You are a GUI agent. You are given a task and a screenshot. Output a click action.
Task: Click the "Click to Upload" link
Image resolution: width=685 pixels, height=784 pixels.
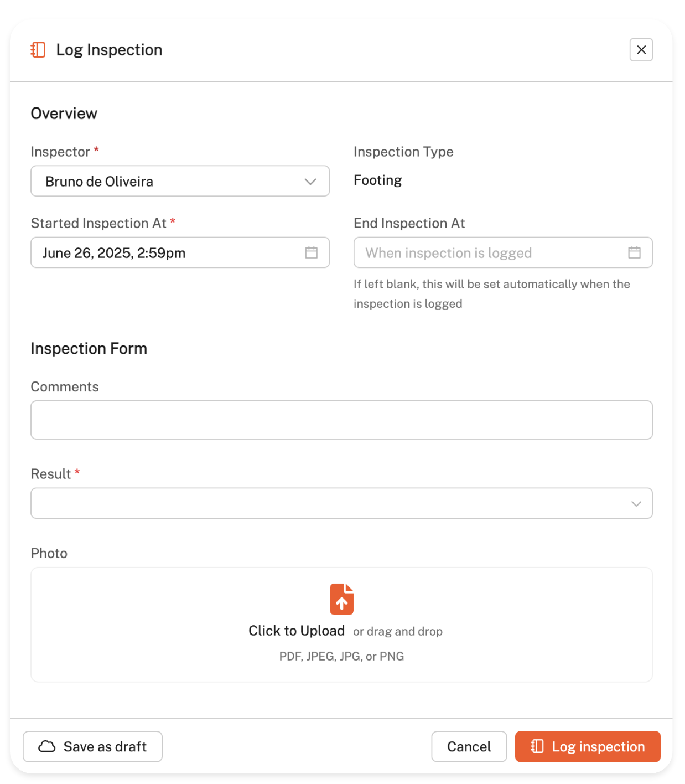click(297, 631)
